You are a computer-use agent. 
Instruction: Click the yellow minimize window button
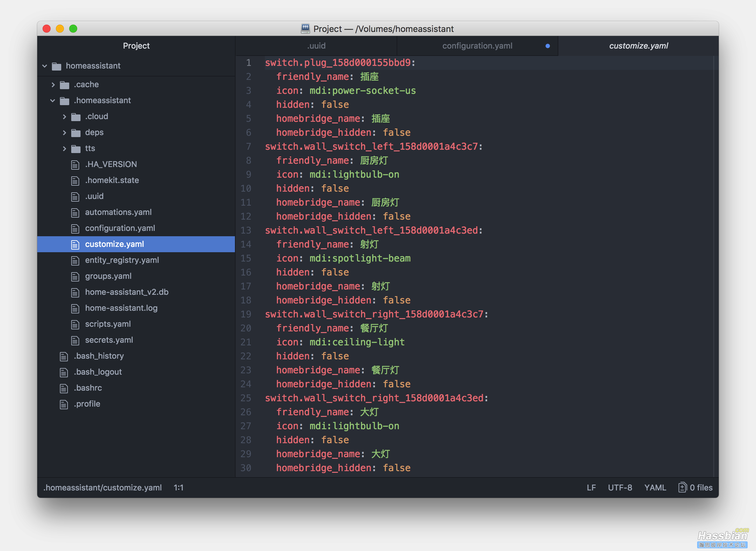point(60,29)
